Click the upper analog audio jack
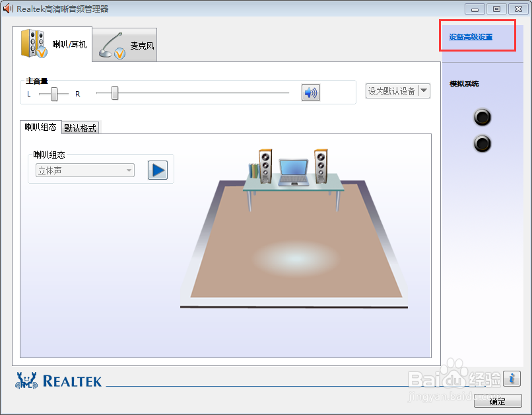This screenshot has width=532, height=415. click(482, 118)
